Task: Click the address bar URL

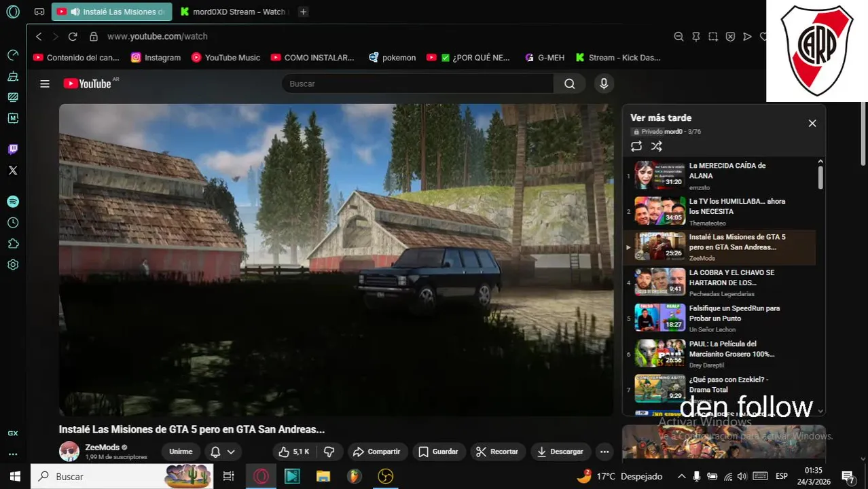Action: (158, 37)
